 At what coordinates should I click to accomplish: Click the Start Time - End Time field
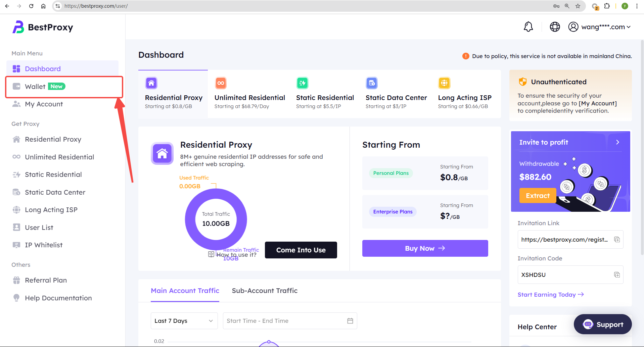coord(290,321)
